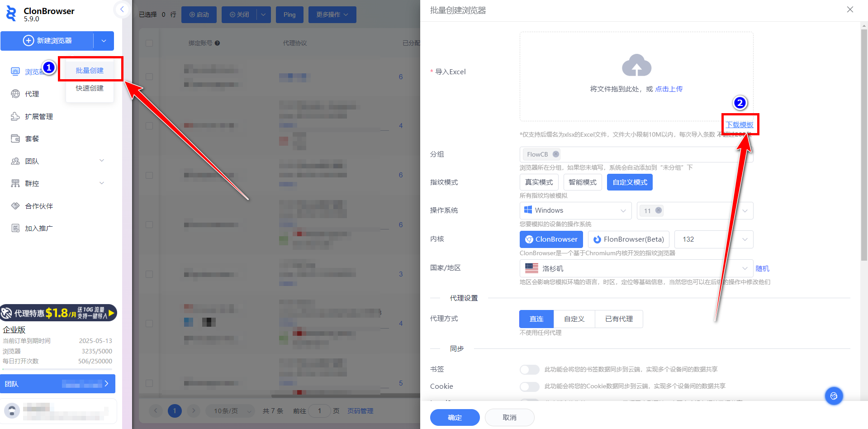Open the OS version dropdown

695,210
